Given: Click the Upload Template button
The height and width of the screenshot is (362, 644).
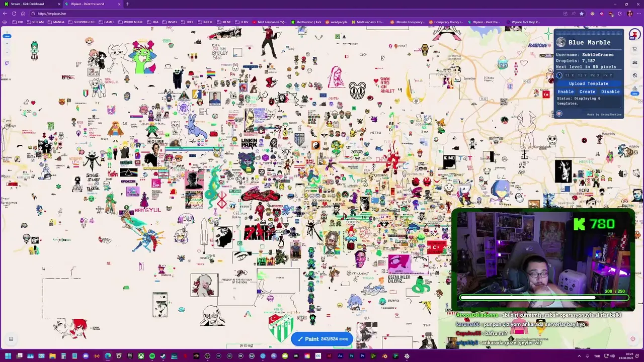Looking at the screenshot, I should (x=589, y=83).
